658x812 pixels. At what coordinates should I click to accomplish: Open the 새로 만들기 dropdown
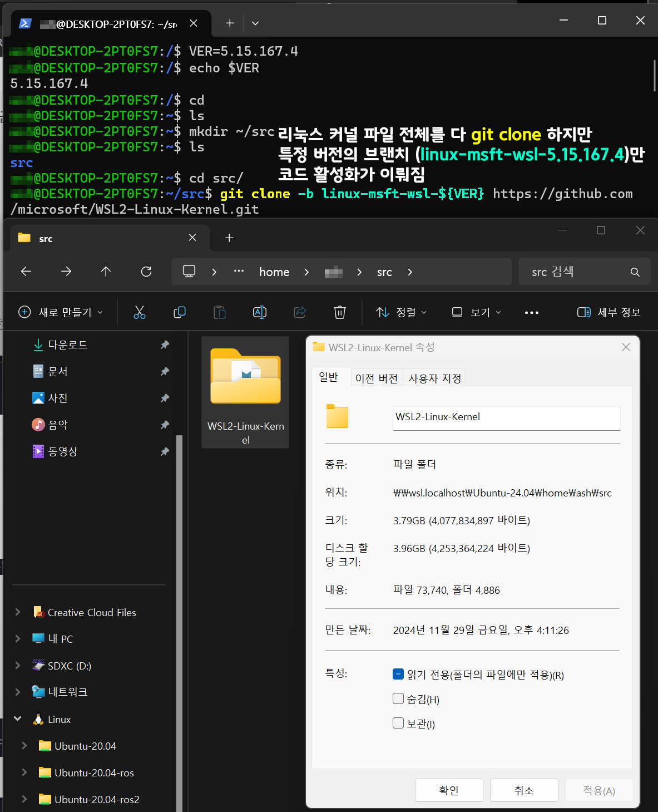(x=61, y=312)
